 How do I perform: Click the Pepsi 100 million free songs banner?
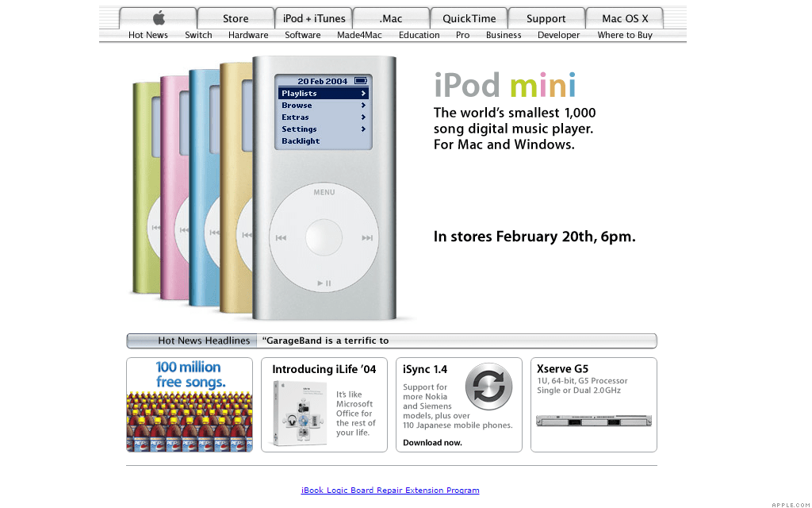pyautogui.click(x=189, y=405)
